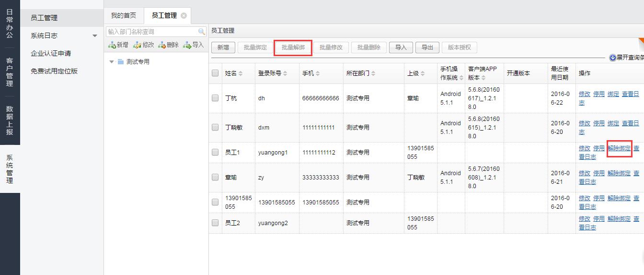Click the 修改 icon in department toolbar

click(137, 45)
